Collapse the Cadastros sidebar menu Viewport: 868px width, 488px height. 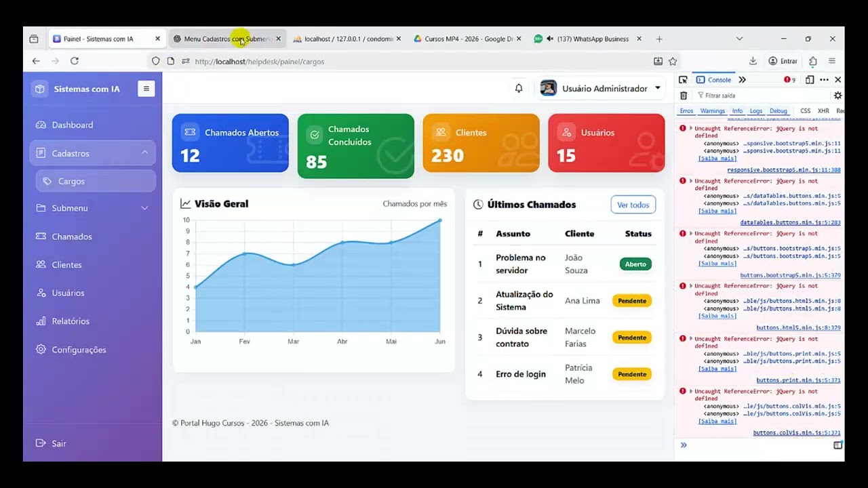[x=93, y=153]
